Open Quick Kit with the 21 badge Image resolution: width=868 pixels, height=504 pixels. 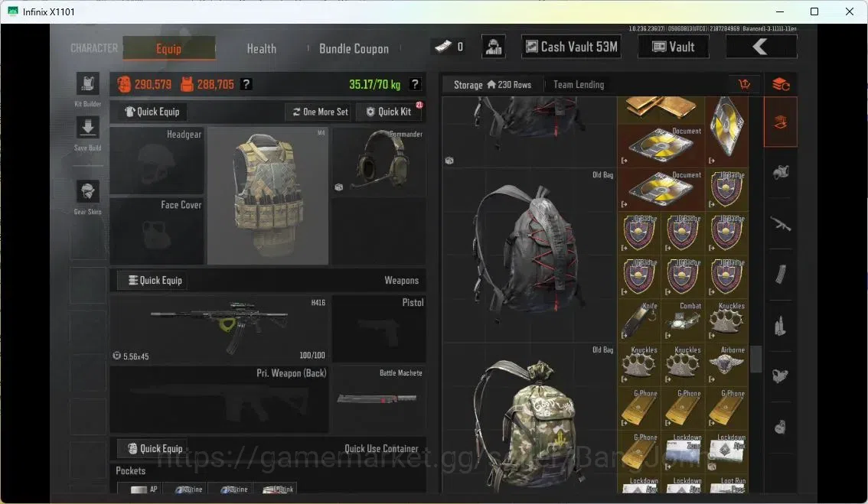click(389, 112)
